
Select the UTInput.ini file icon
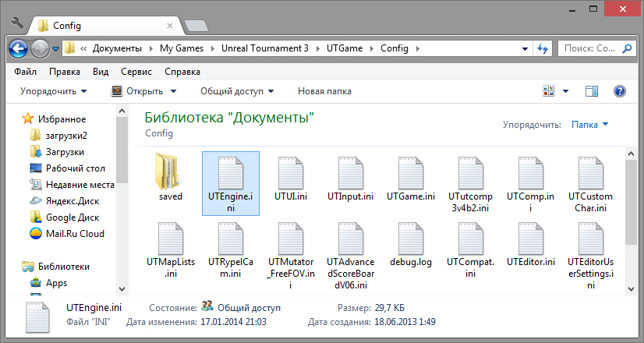click(351, 173)
